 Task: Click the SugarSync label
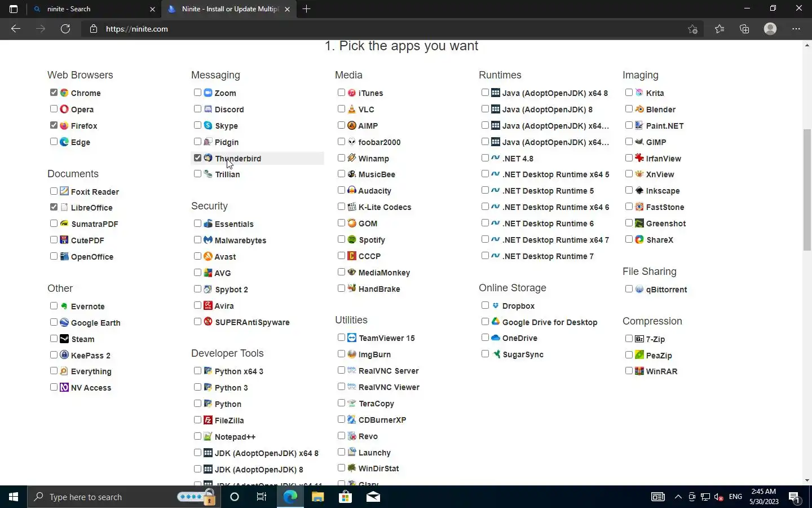[523, 354]
